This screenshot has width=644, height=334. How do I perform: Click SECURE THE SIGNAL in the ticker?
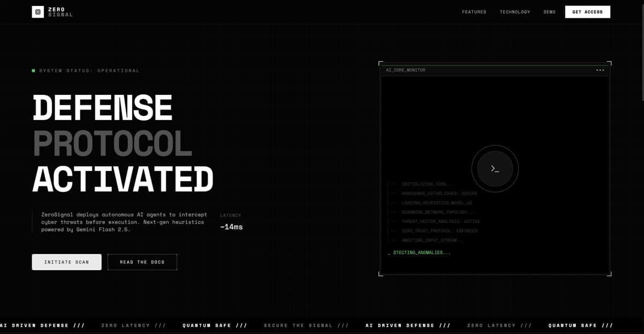click(x=306, y=325)
